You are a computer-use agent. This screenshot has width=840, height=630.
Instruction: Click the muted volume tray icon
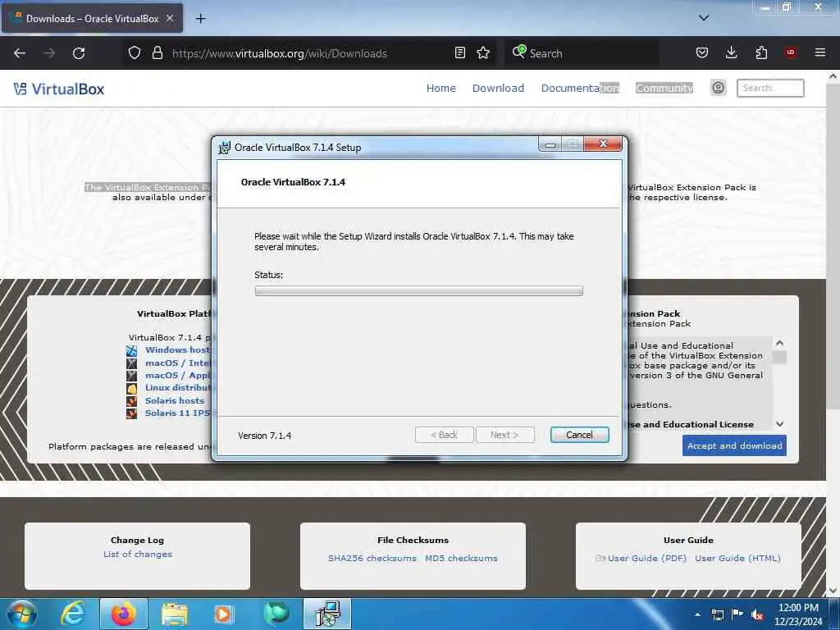(x=757, y=614)
